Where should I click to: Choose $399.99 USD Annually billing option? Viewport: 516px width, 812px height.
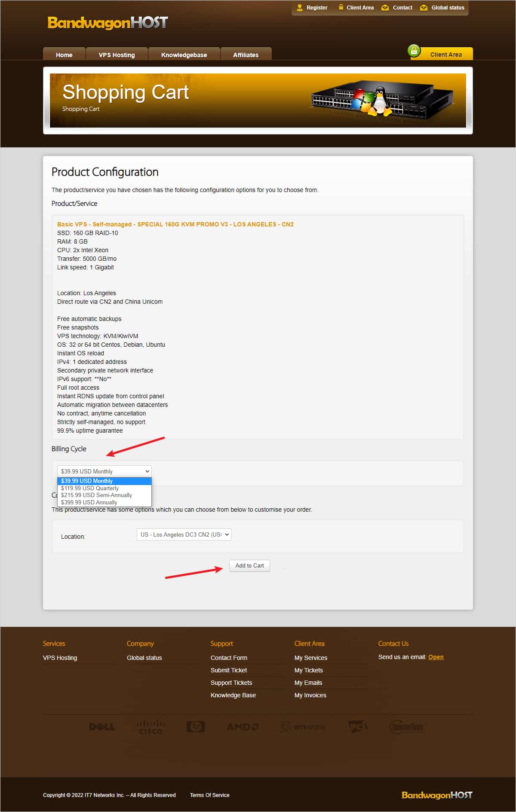click(x=89, y=502)
